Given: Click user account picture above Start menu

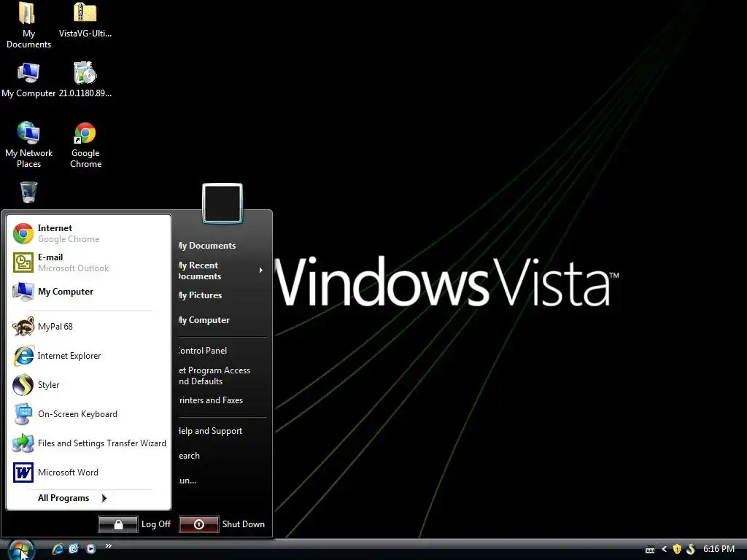Looking at the screenshot, I should [x=222, y=203].
